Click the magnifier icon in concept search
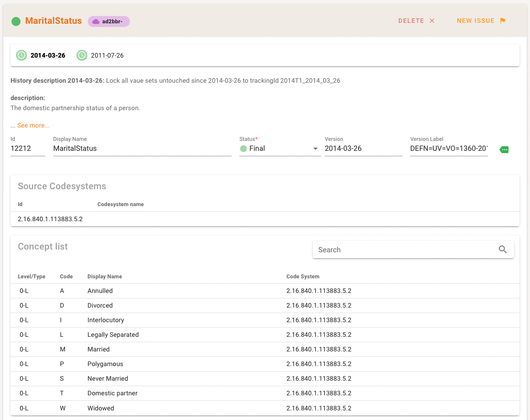530x420 pixels. [x=503, y=250]
